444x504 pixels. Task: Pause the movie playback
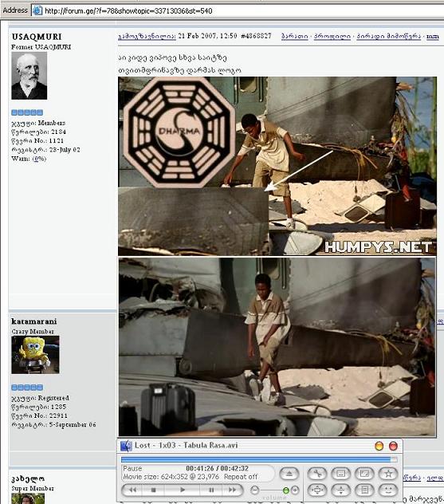click(211, 490)
